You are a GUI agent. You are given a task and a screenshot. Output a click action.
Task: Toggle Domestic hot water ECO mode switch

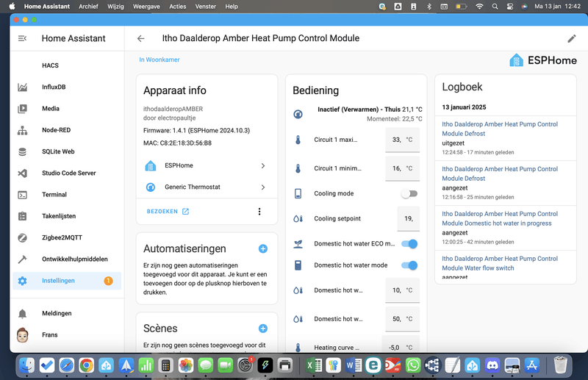pos(409,244)
